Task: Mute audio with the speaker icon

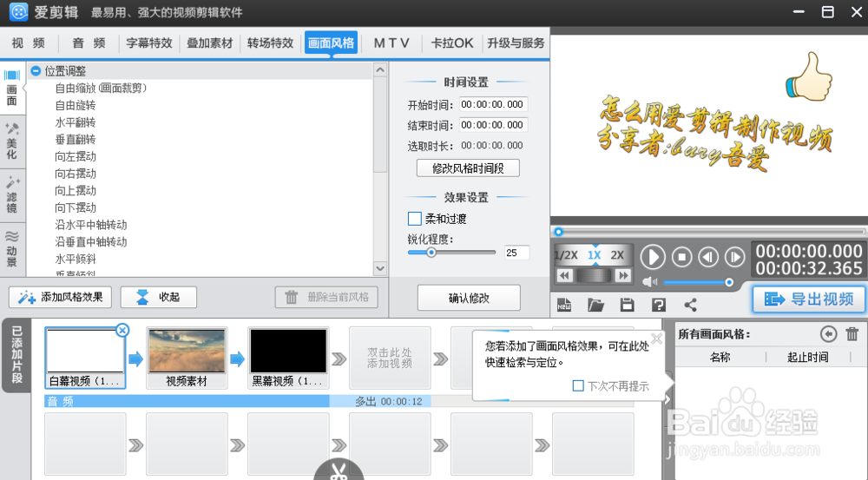Action: point(649,282)
